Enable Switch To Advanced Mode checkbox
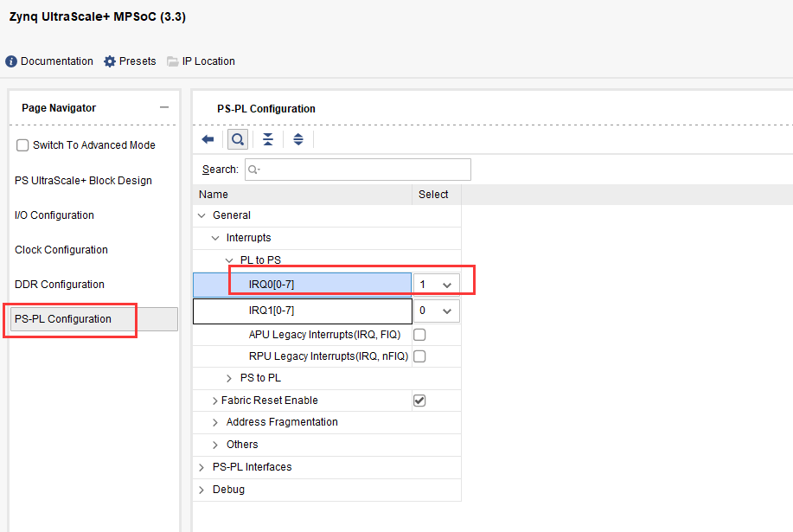The width and height of the screenshot is (793, 532). point(22,145)
